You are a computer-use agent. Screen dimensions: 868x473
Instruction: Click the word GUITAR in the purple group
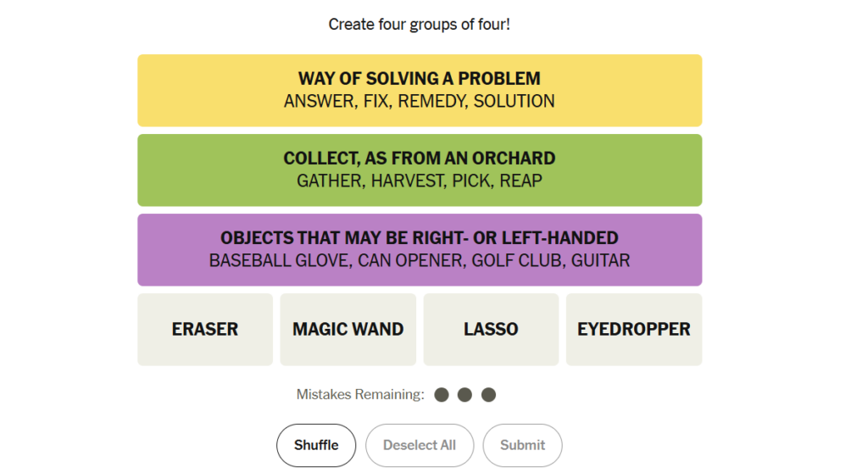pos(601,261)
